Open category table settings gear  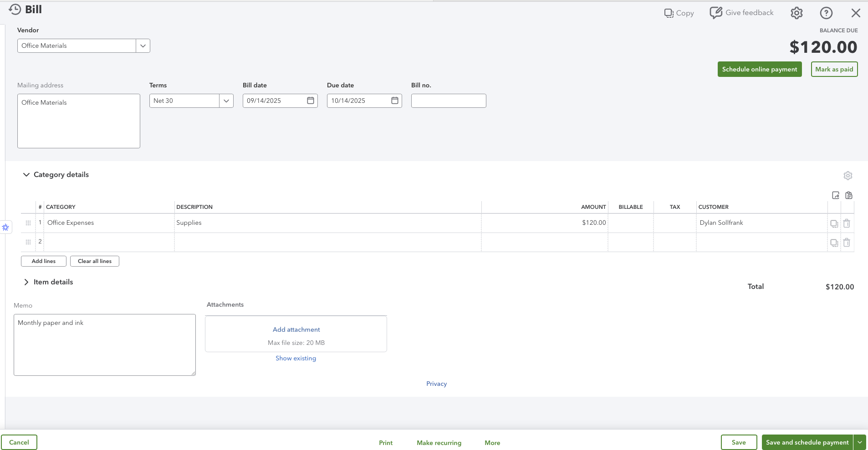(x=848, y=176)
